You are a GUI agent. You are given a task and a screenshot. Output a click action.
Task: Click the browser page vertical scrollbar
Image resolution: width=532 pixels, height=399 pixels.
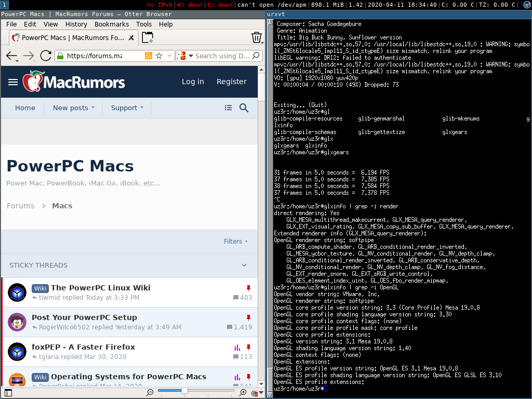261,227
